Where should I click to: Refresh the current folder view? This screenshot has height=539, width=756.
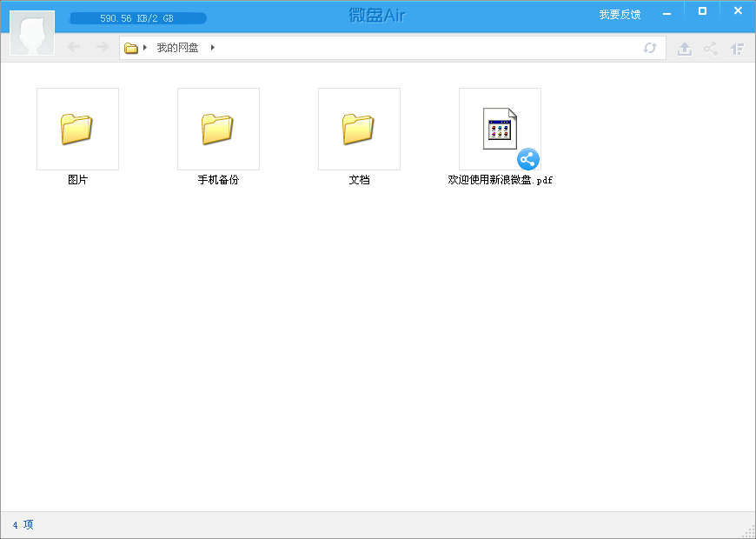click(649, 48)
